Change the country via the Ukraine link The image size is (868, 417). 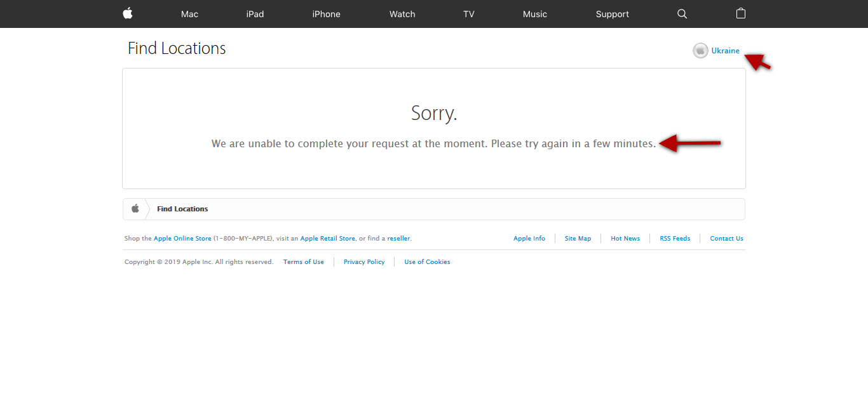point(725,51)
